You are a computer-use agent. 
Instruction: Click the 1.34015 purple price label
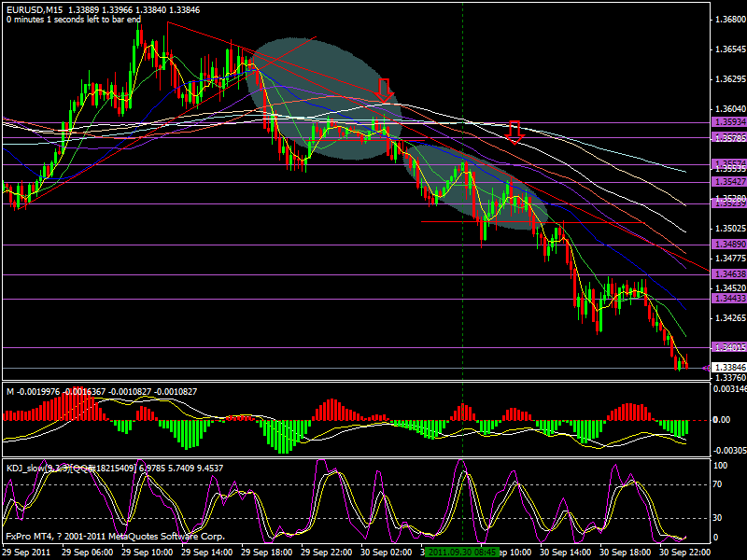(728, 348)
